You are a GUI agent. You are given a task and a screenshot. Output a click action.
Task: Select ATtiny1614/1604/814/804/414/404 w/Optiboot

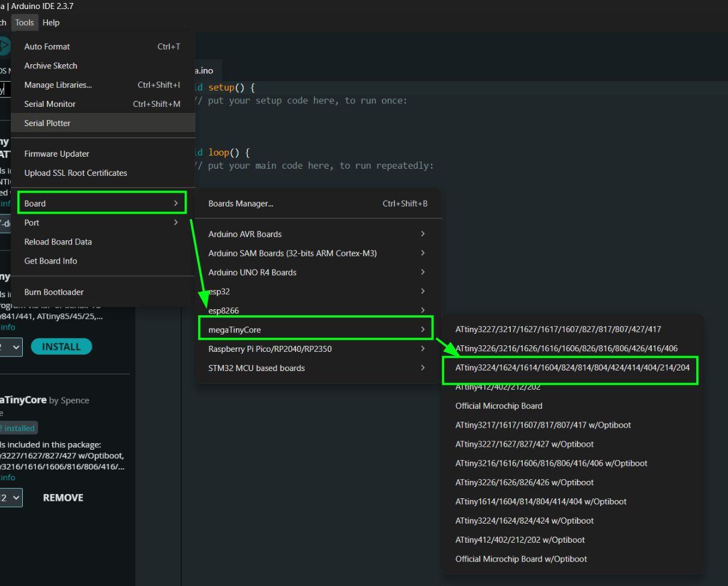click(x=573, y=502)
